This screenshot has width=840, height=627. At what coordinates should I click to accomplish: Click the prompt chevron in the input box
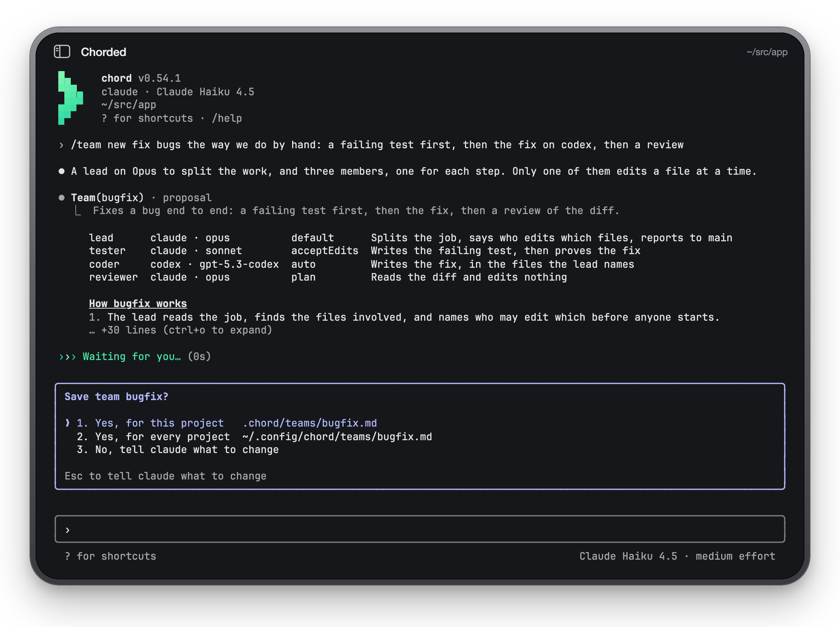pyautogui.click(x=68, y=530)
